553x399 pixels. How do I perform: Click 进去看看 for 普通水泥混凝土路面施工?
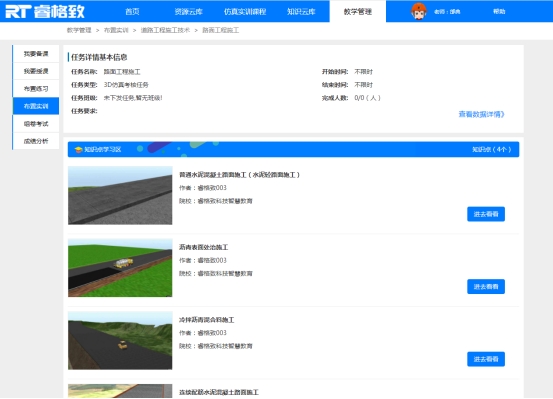click(486, 214)
